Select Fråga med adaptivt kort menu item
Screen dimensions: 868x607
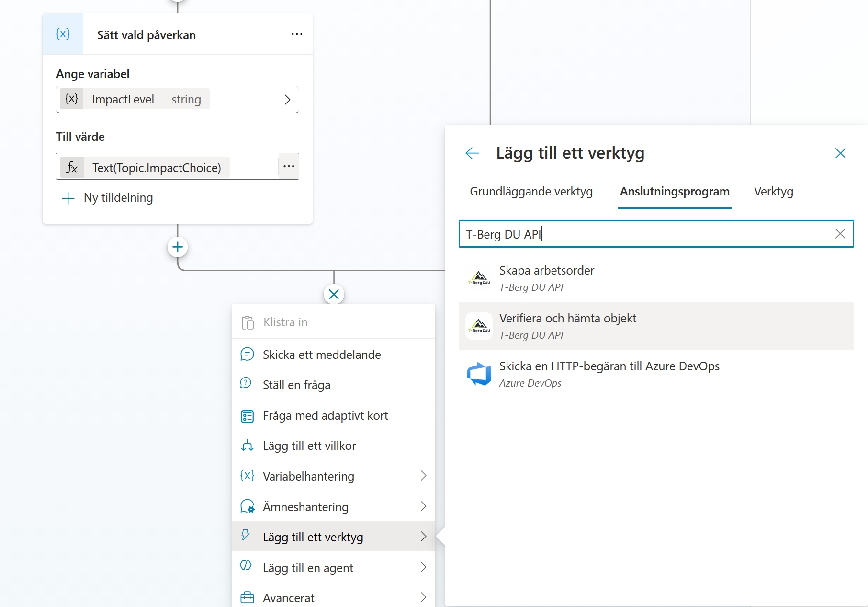pyautogui.click(x=334, y=415)
